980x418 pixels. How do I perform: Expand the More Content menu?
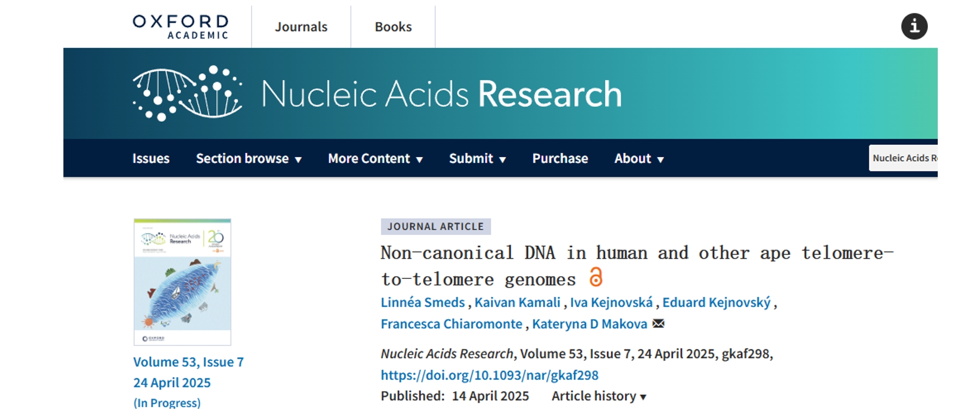(x=375, y=158)
